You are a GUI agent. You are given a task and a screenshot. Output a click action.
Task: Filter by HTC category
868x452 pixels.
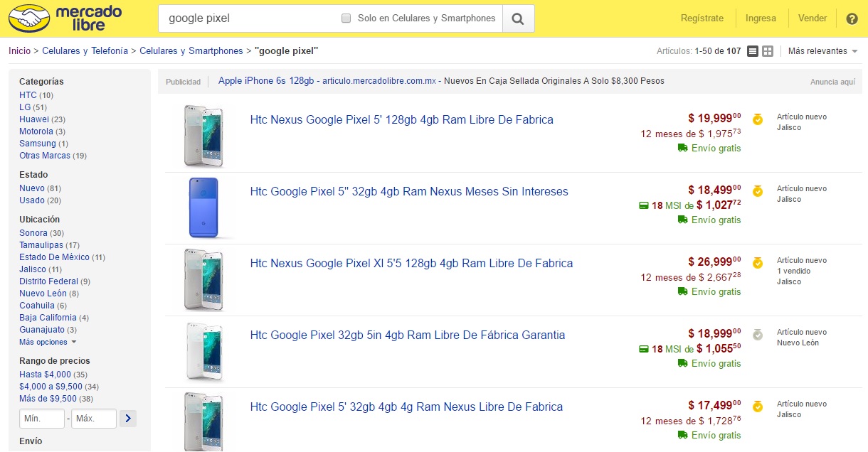[x=28, y=95]
